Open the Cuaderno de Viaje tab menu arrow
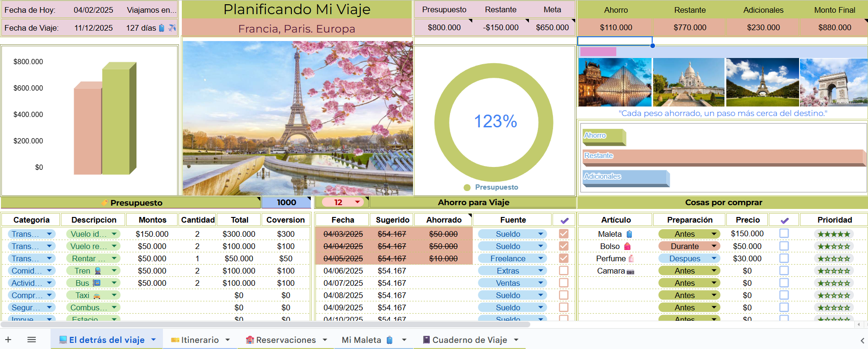This screenshot has width=868, height=349. 516,340
